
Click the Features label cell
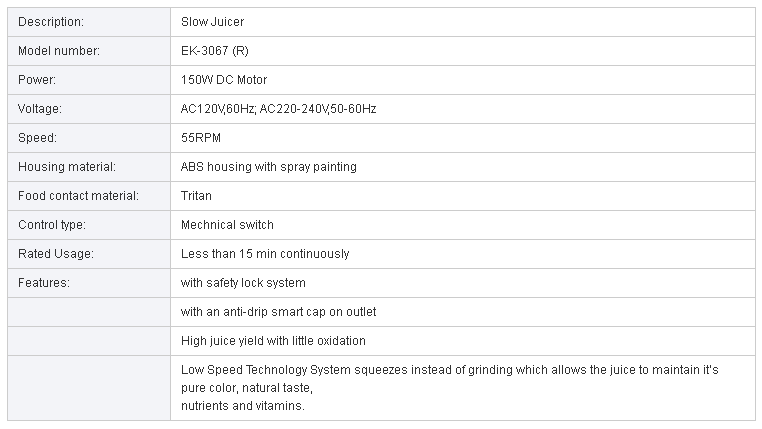89,283
